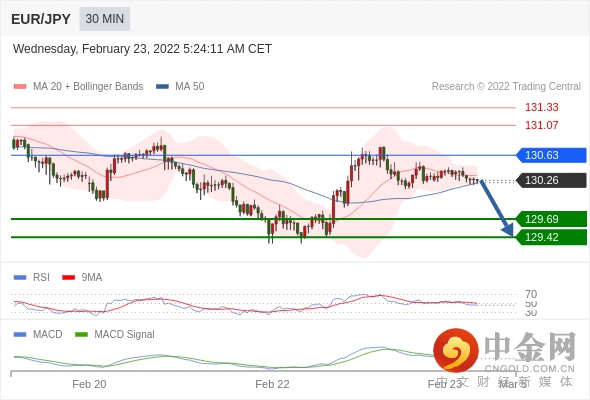This screenshot has width=590, height=400.
Task: Click the MA 20 + Bollinger Bands swatch
Action: tap(20, 87)
